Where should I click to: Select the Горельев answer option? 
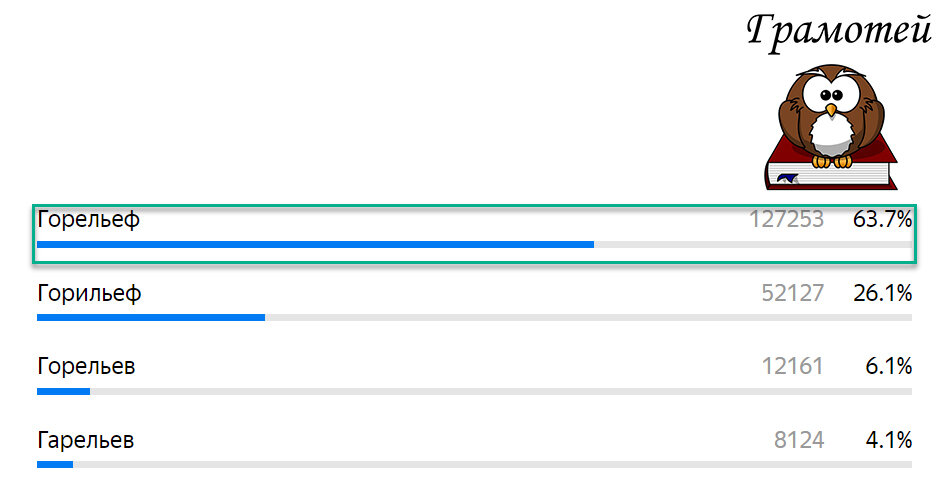click(86, 366)
